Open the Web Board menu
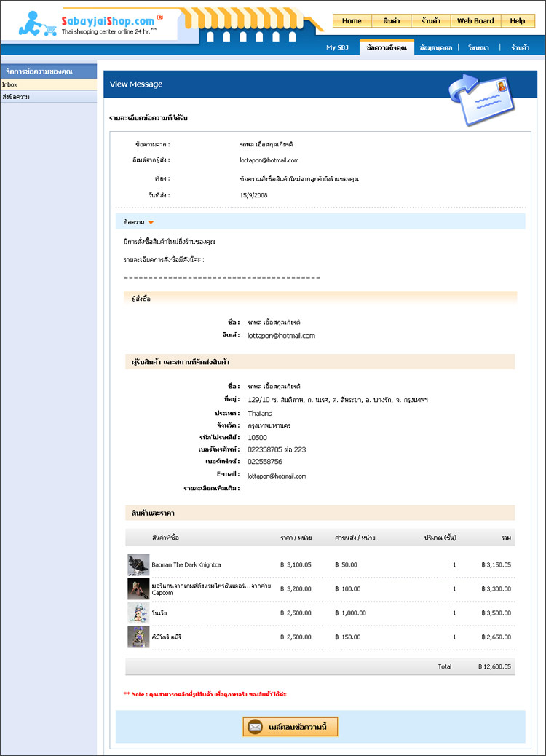The image size is (546, 756). point(475,21)
